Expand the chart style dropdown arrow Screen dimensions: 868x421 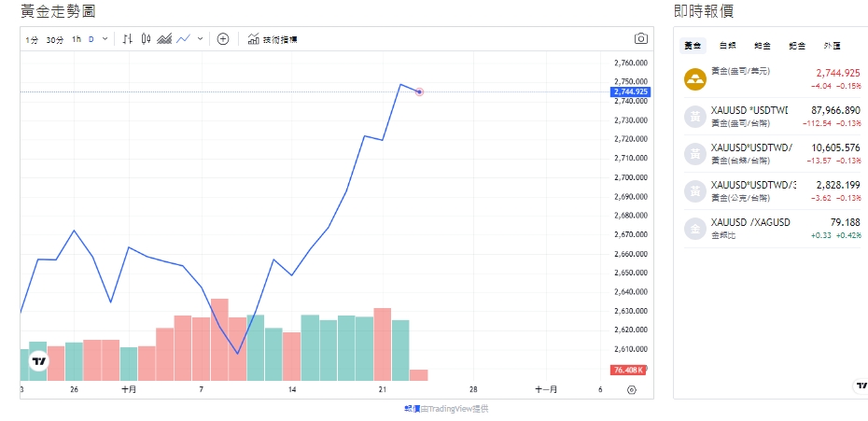click(x=201, y=39)
